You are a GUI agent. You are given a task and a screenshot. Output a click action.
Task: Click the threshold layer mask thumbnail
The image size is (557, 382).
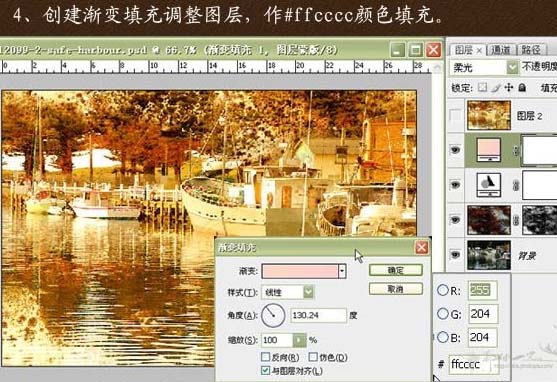pos(540,185)
